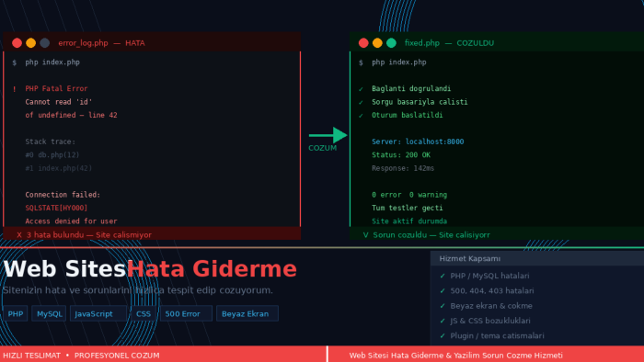This screenshot has height=362, width=644.
Task: Click the Hata Giderme red headline
Action: (212, 269)
